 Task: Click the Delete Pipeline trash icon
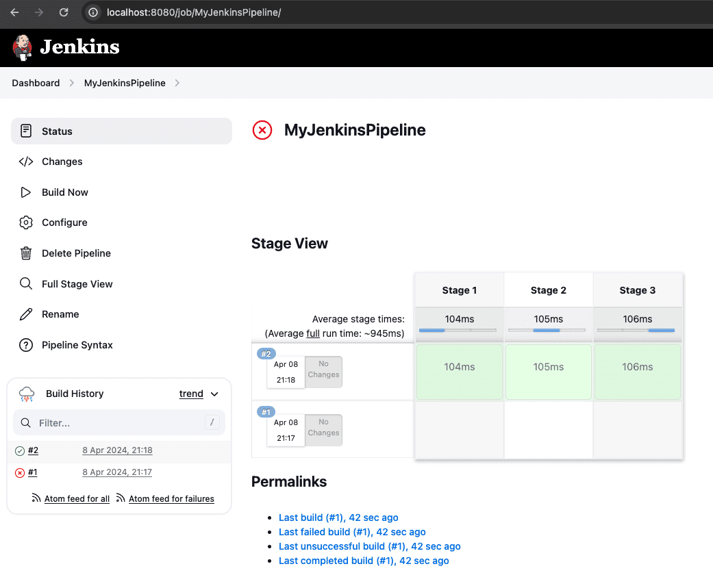click(26, 253)
